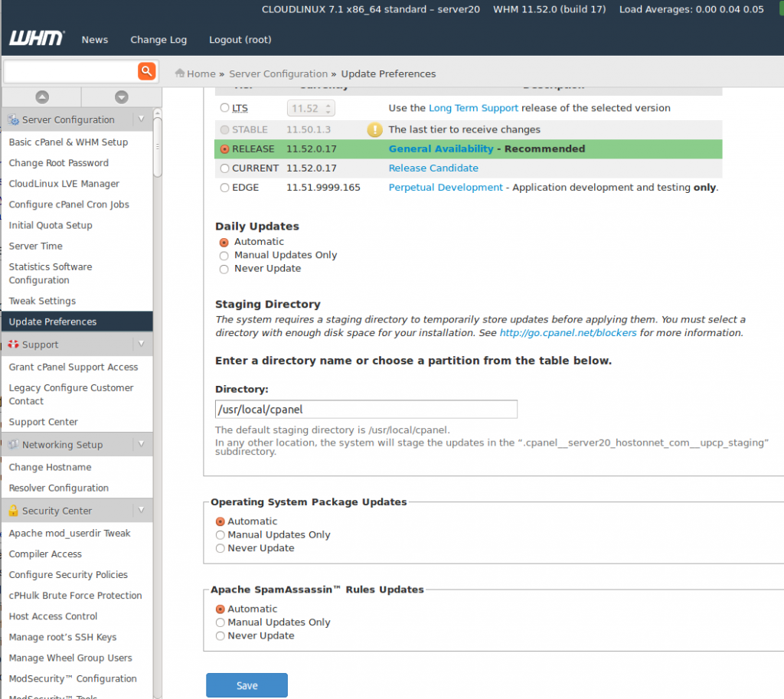Select Automatic under Daily Updates

click(x=224, y=243)
